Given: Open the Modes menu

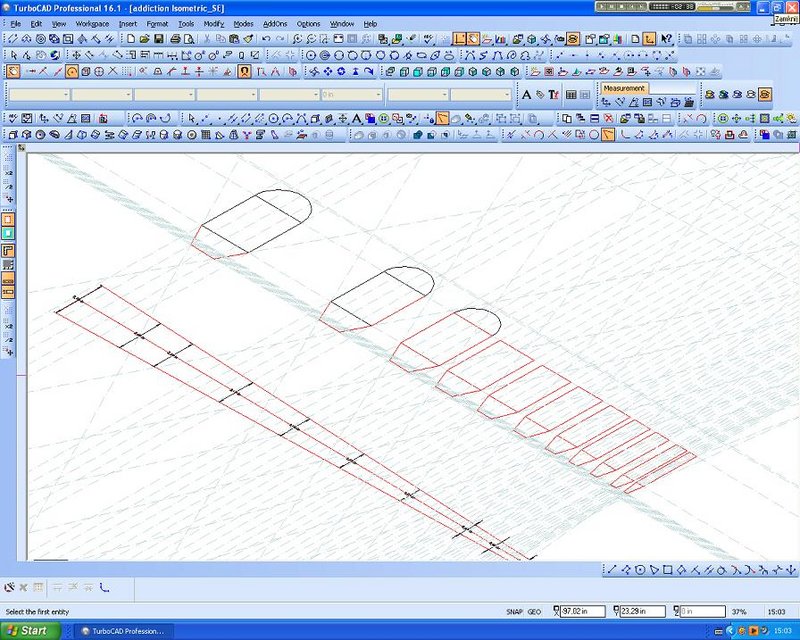Looking at the screenshot, I should pyautogui.click(x=243, y=23).
